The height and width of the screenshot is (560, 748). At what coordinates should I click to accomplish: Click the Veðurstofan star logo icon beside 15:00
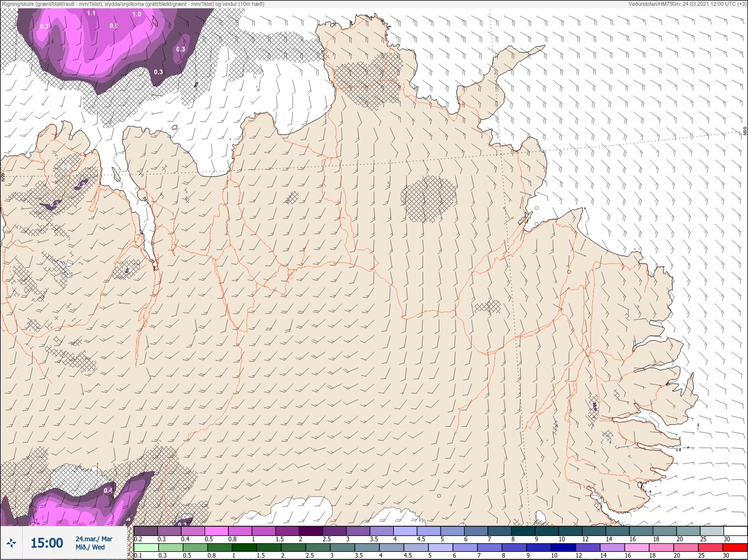tap(11, 543)
